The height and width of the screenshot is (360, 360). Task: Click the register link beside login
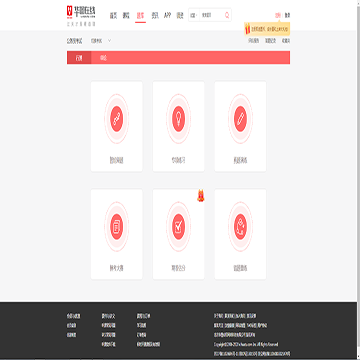[287, 15]
